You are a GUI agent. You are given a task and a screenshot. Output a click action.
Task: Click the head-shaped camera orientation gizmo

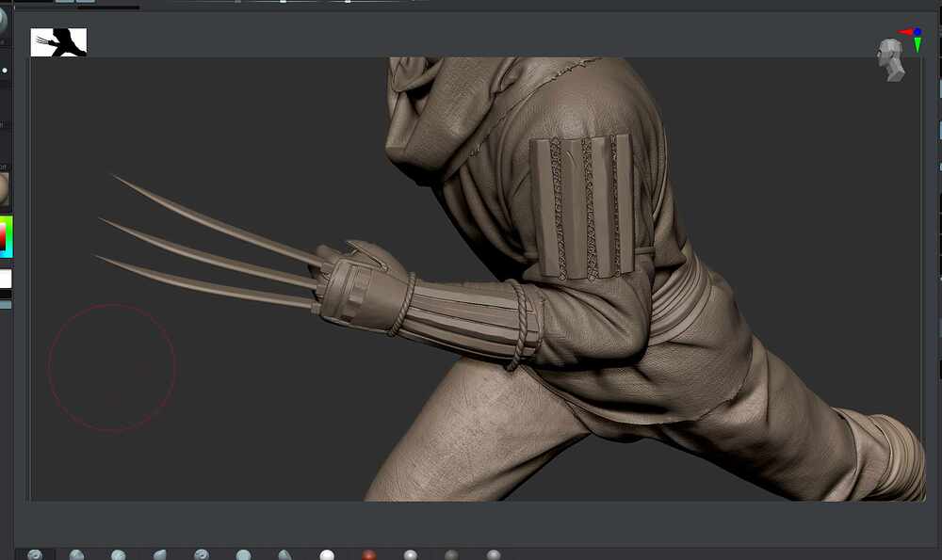[x=891, y=60]
